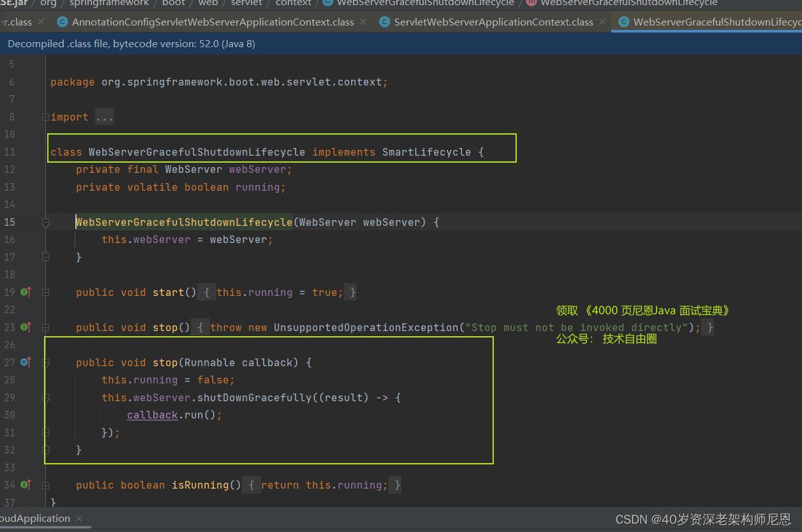
Task: Click the gutter icon beside isRunning() method
Action: pos(26,485)
